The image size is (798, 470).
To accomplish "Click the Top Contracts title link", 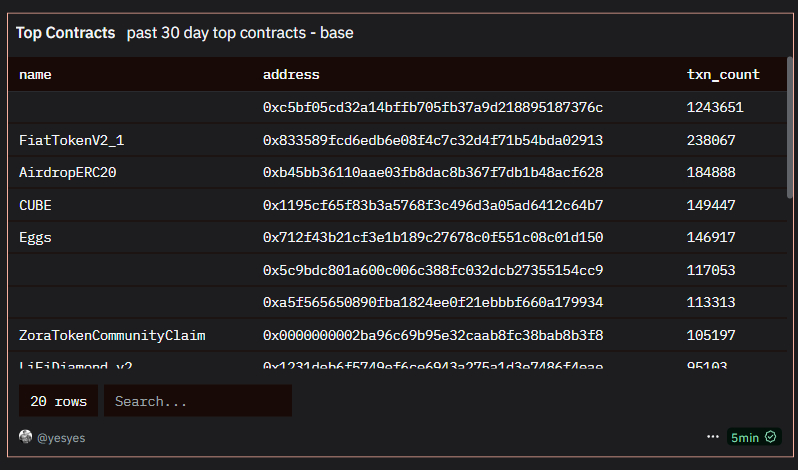I will (66, 33).
